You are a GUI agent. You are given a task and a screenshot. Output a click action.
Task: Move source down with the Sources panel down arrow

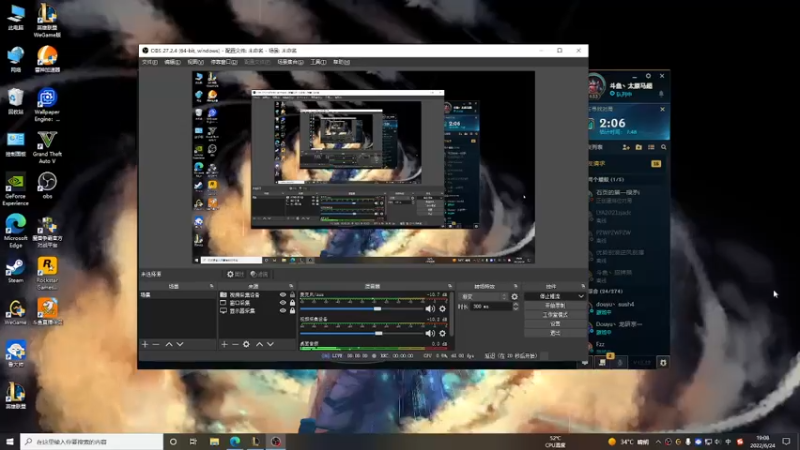[270, 344]
